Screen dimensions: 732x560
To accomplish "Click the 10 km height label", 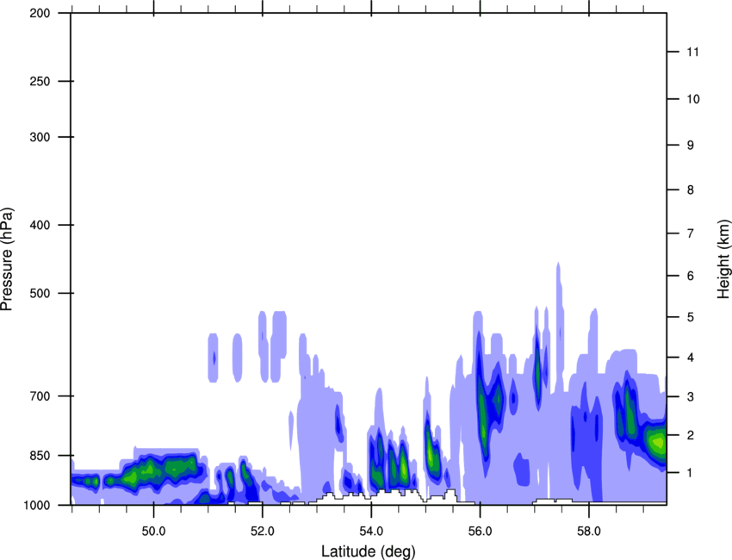I will tap(693, 99).
